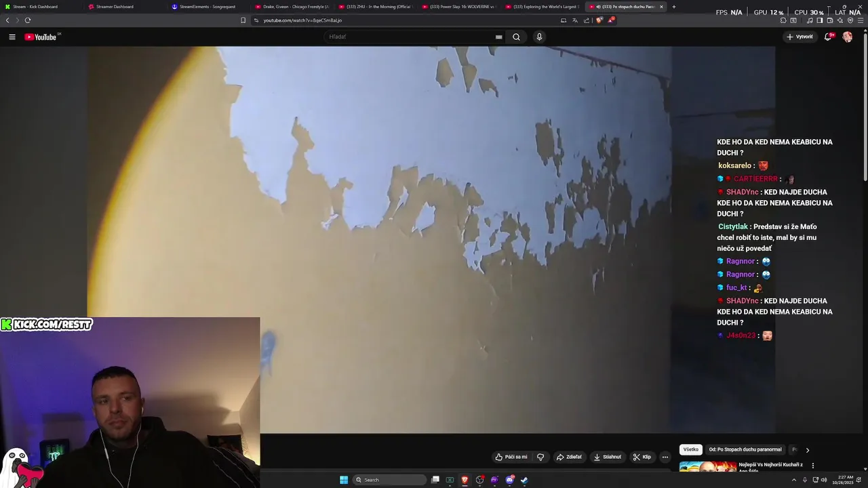Open the YouTube hamburger guide menu
The height and width of the screenshot is (488, 868).
click(x=12, y=37)
